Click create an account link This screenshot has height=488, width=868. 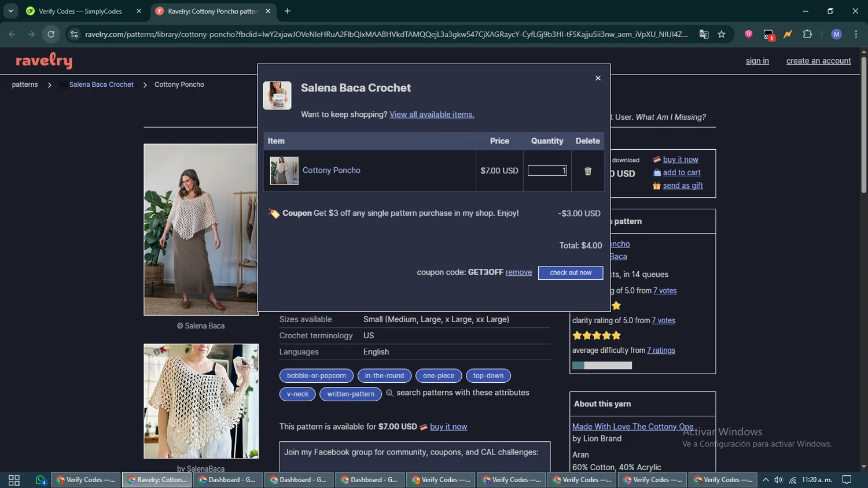click(818, 61)
